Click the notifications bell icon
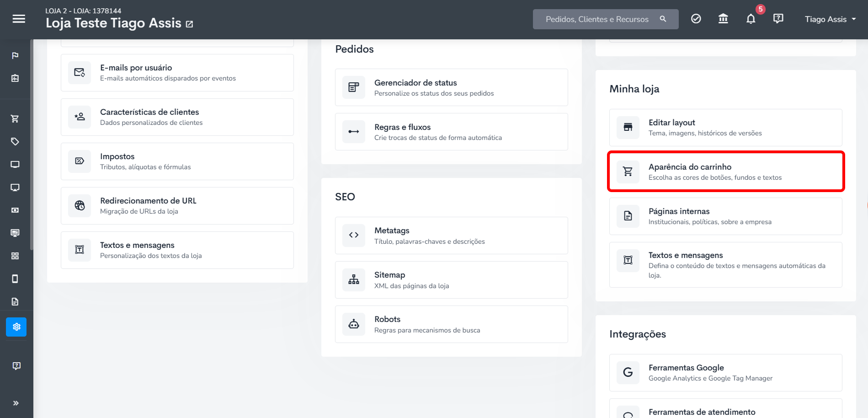 pyautogui.click(x=751, y=19)
